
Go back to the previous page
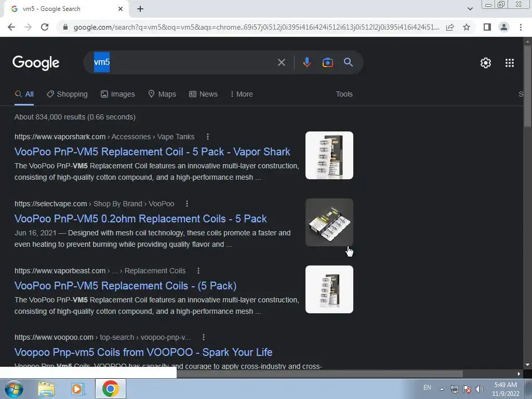pyautogui.click(x=11, y=27)
